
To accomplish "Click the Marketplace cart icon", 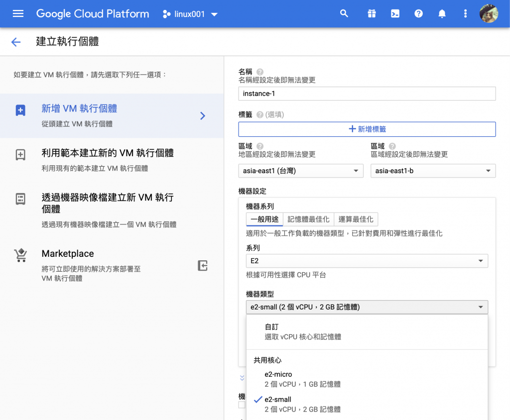I will (x=20, y=255).
